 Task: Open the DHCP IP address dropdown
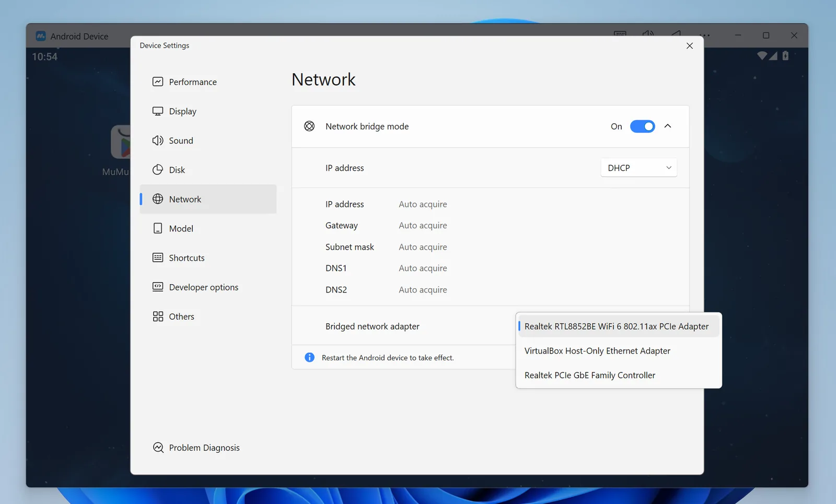[639, 168]
